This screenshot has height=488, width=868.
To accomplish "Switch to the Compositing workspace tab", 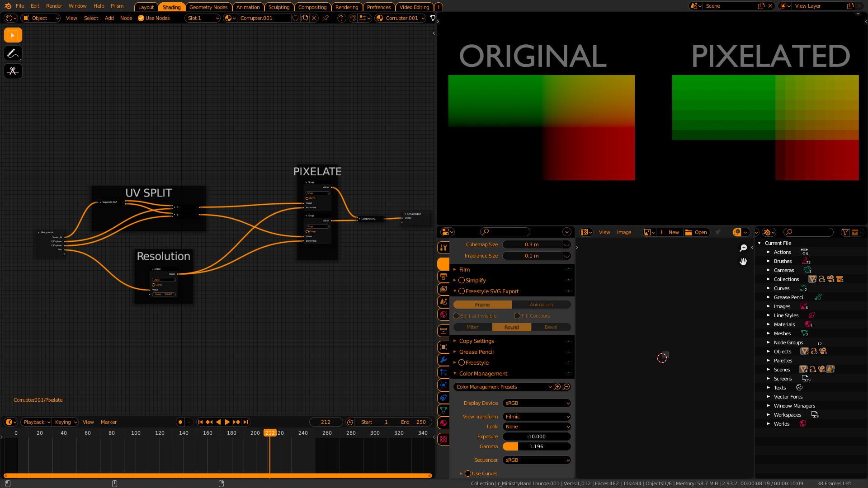I will 312,7.
